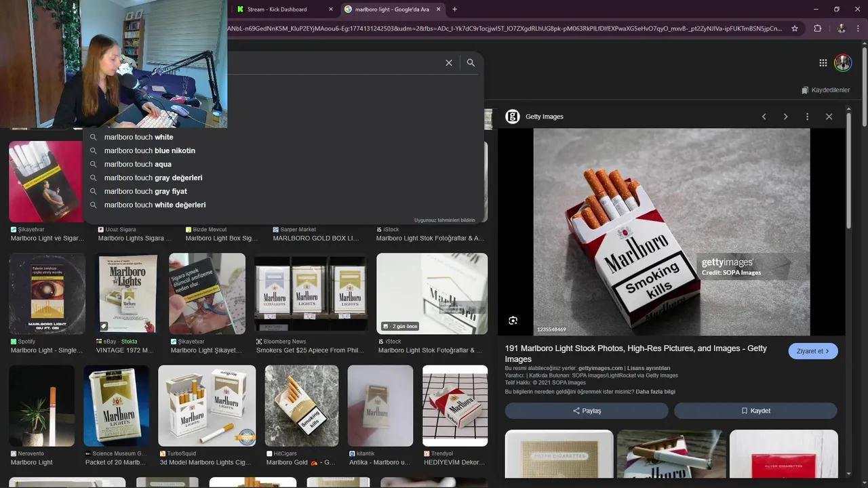The height and width of the screenshot is (488, 868).
Task: Click the Paylaş share button
Action: (587, 411)
